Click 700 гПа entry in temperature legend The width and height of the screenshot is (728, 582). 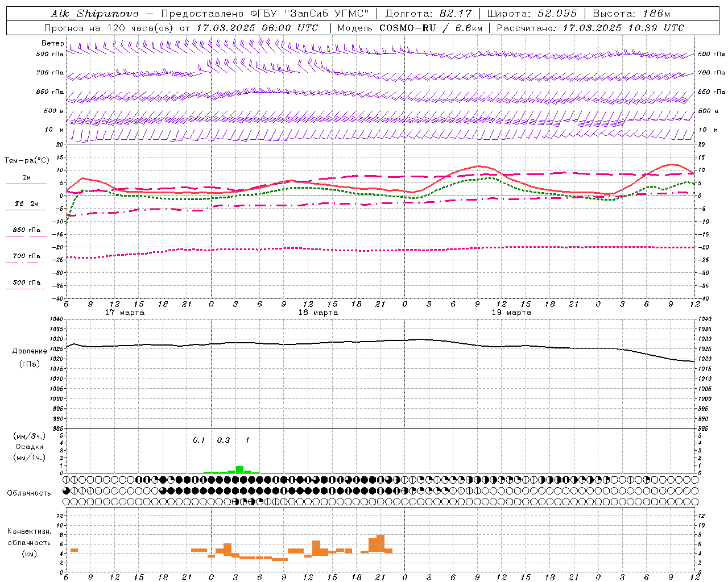point(27,257)
